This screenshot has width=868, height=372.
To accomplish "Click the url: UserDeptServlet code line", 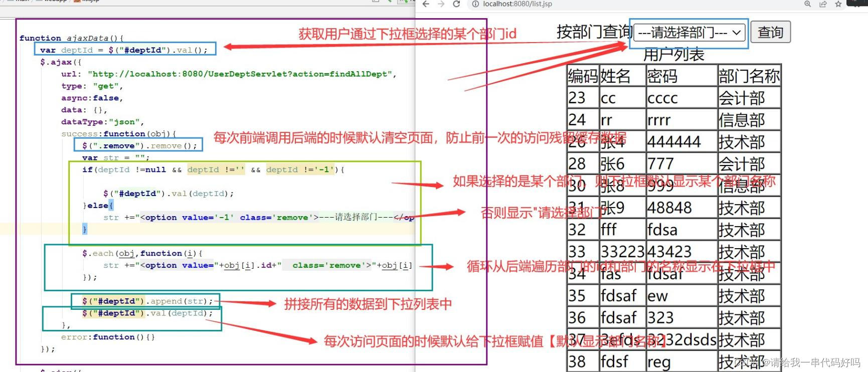I will pyautogui.click(x=229, y=74).
